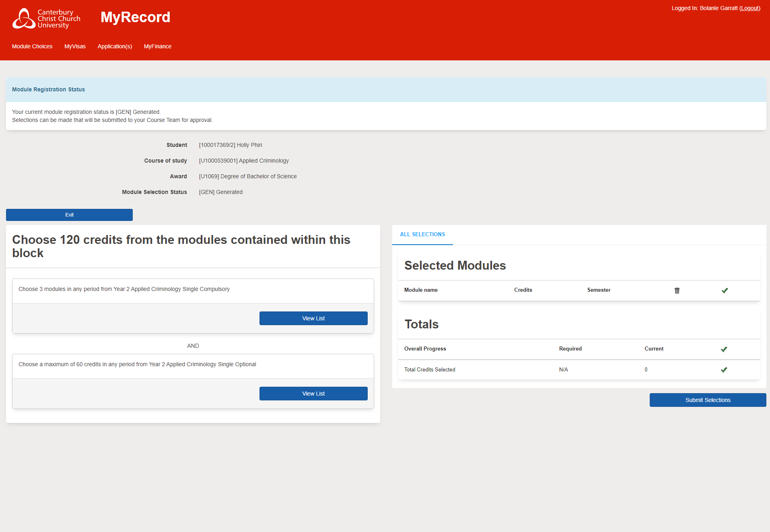This screenshot has height=532, width=770.
Task: Switch to the ALL SELECTIONS tab
Action: coord(422,235)
